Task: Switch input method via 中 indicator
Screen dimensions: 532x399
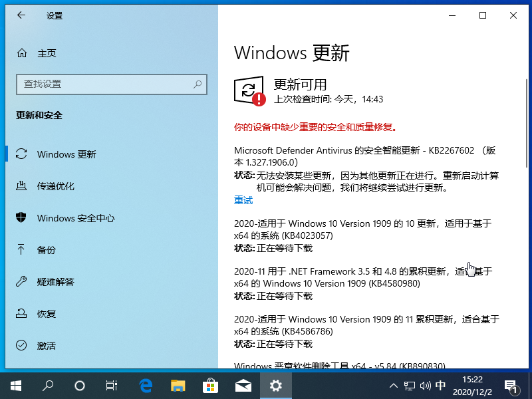Action: pos(440,386)
